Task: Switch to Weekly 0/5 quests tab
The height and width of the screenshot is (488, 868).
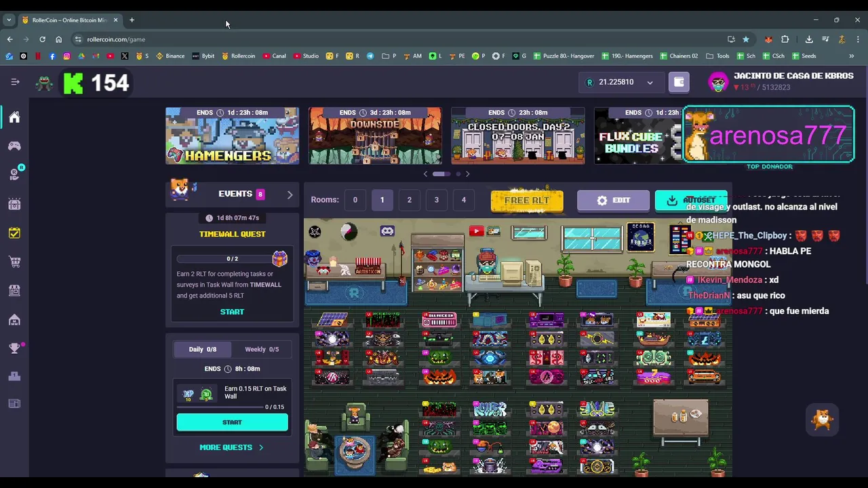Action: point(262,349)
